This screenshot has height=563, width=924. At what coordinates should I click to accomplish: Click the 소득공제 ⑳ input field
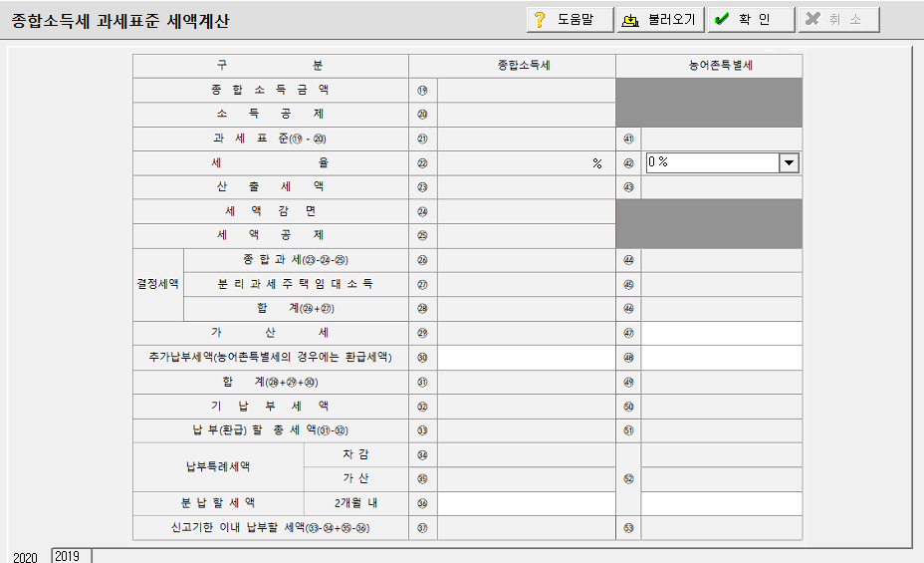[527, 115]
